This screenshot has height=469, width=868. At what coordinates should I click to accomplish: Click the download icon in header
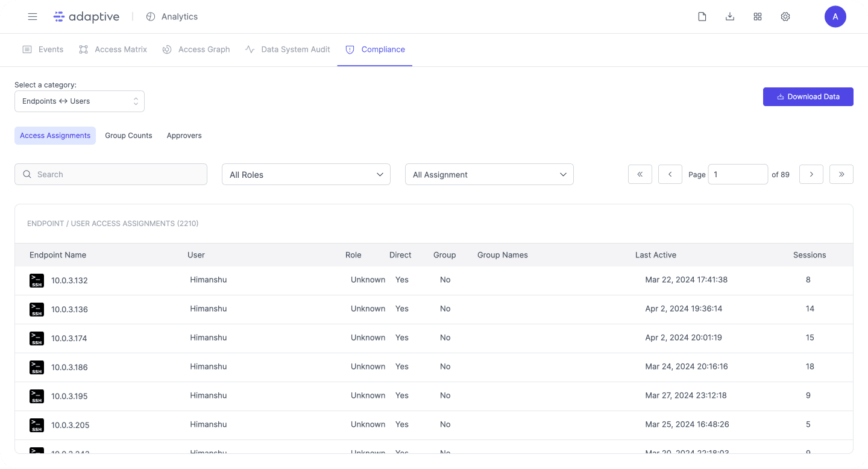coord(730,17)
